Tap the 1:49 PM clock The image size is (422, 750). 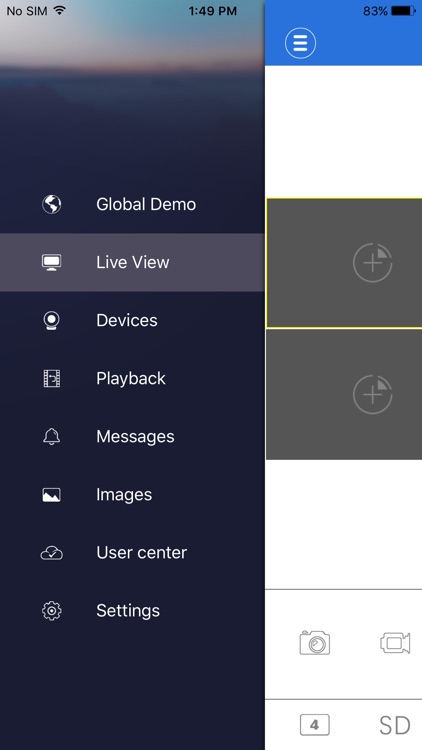[x=212, y=11]
